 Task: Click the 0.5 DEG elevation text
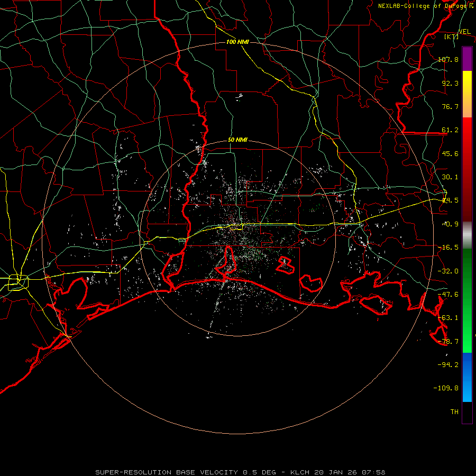point(260,472)
